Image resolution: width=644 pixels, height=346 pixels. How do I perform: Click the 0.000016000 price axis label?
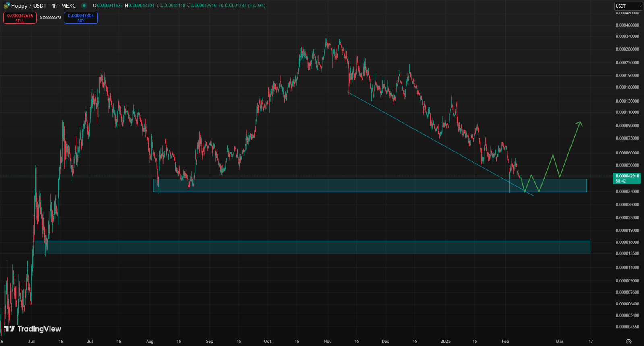point(627,242)
